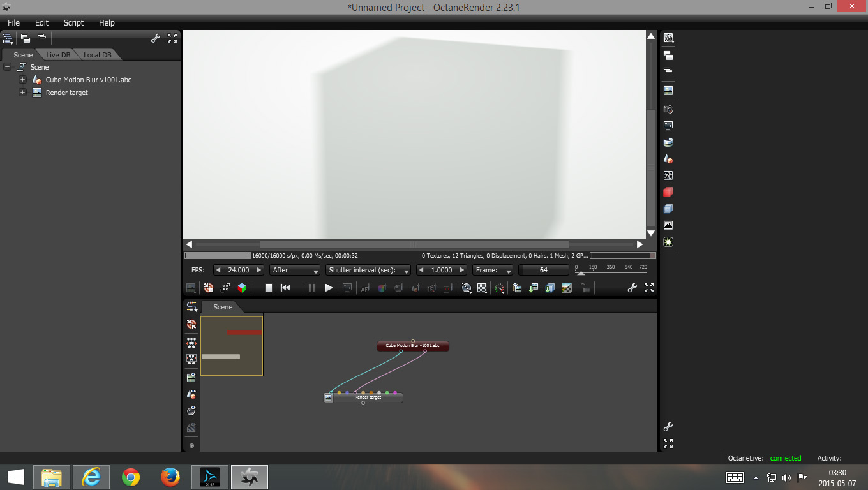
Task: Toggle the object picker icon
Action: coord(415,288)
